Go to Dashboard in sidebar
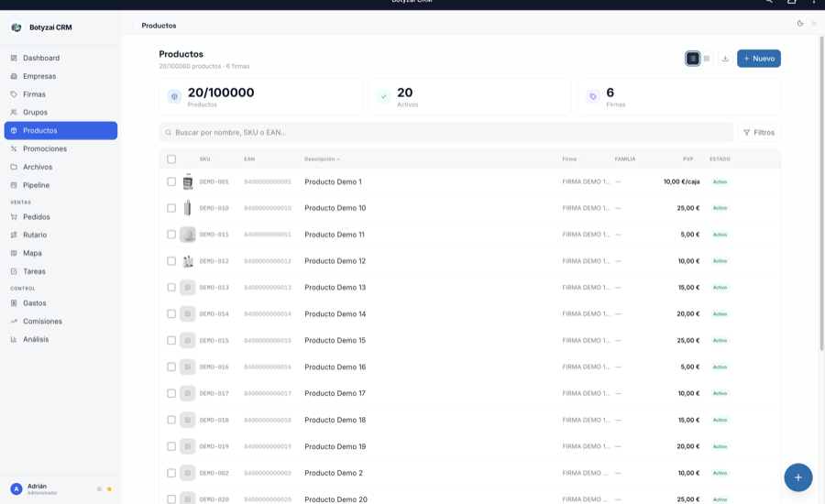 60,58
